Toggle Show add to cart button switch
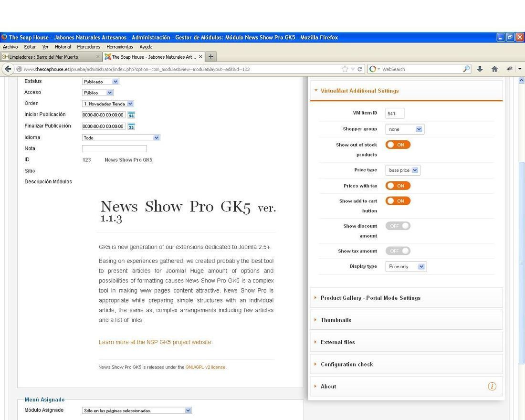Viewport: 525px width, 420px height. coord(398,201)
